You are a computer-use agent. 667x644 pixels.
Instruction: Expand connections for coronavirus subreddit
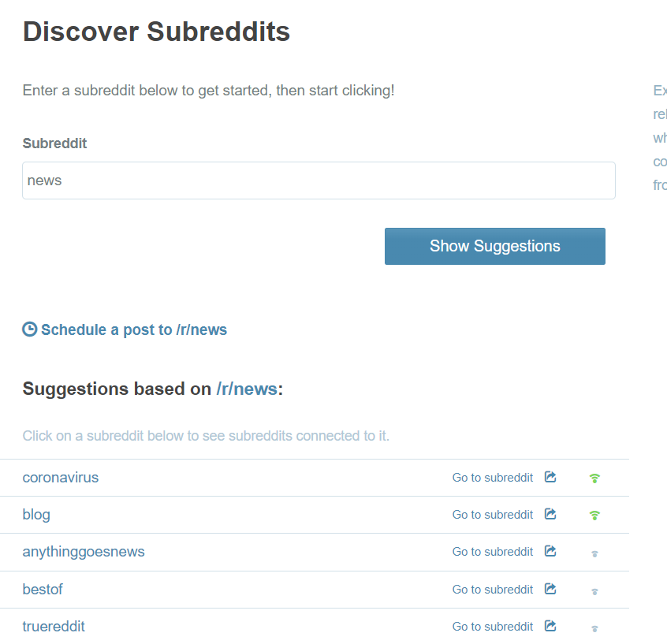pos(61,477)
